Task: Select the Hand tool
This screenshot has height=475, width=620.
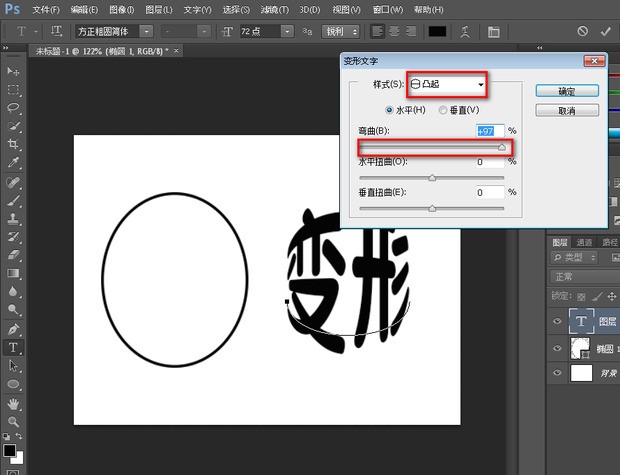Action: pos(14,403)
